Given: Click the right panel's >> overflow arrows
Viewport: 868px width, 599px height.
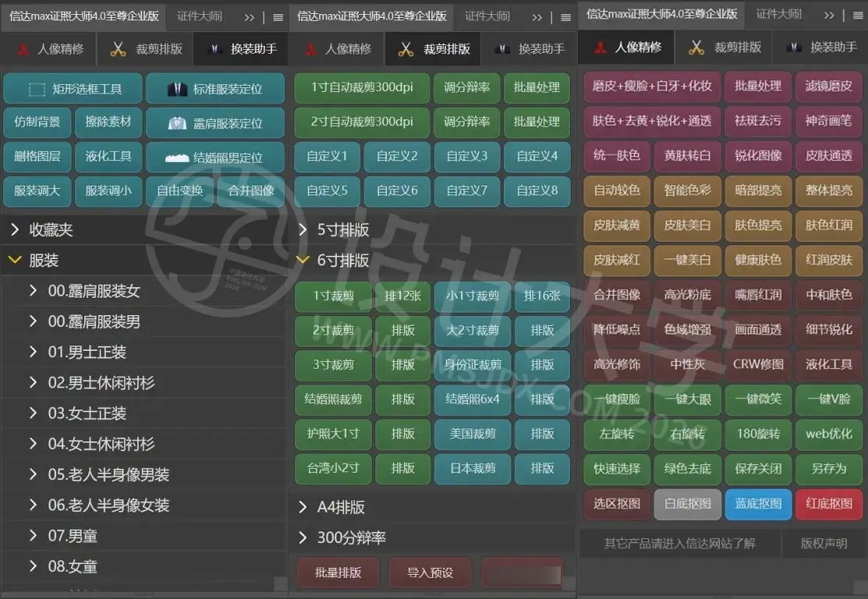Looking at the screenshot, I should pos(829,16).
